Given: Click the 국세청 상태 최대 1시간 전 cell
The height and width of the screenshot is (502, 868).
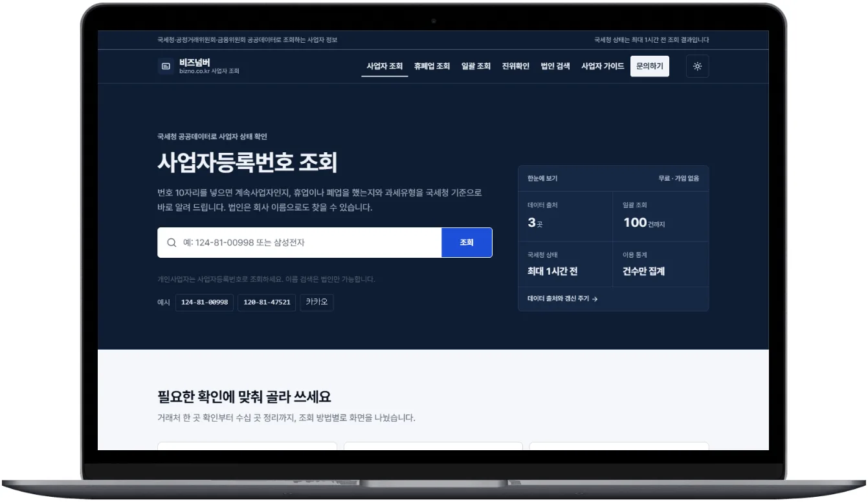Looking at the screenshot, I should coord(566,264).
